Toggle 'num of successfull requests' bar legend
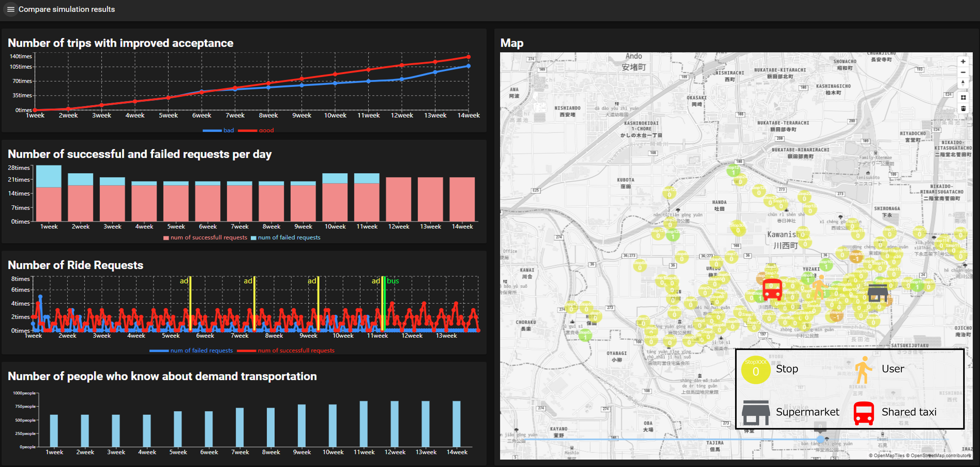Viewport: 980px width, 467px height. [x=205, y=238]
